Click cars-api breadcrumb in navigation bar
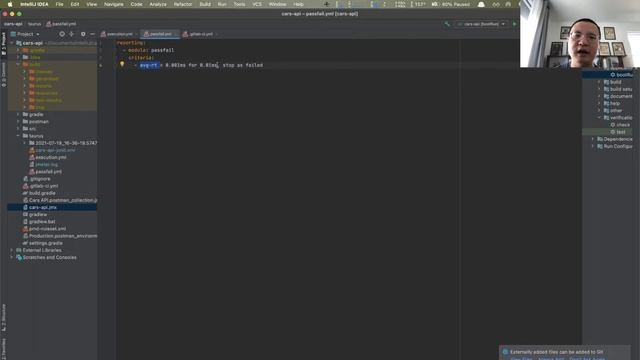The image size is (640, 360). pos(13,24)
